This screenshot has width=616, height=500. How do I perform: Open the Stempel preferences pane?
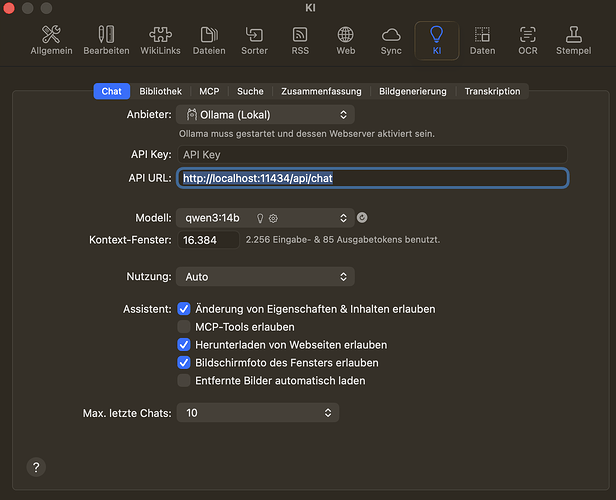pyautogui.click(x=574, y=41)
